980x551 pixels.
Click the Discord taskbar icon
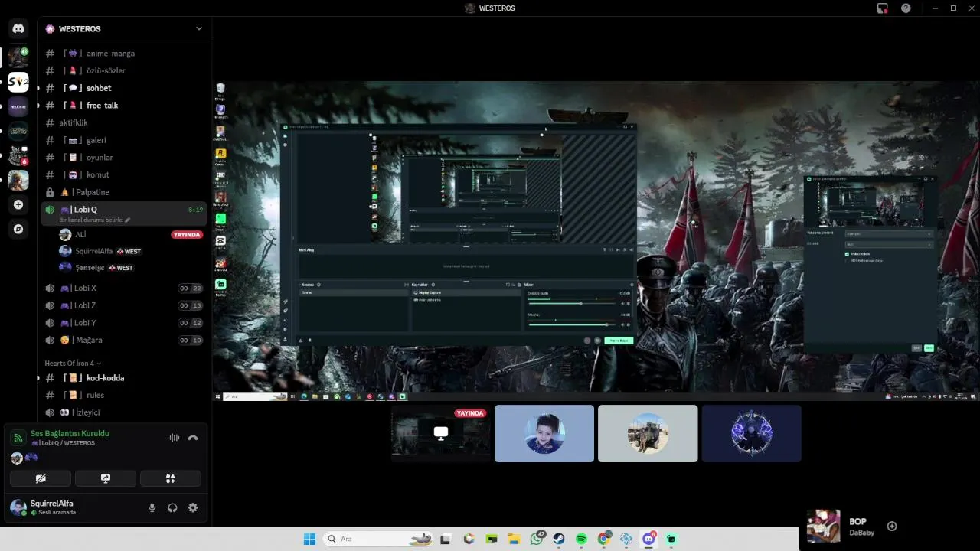(x=649, y=539)
